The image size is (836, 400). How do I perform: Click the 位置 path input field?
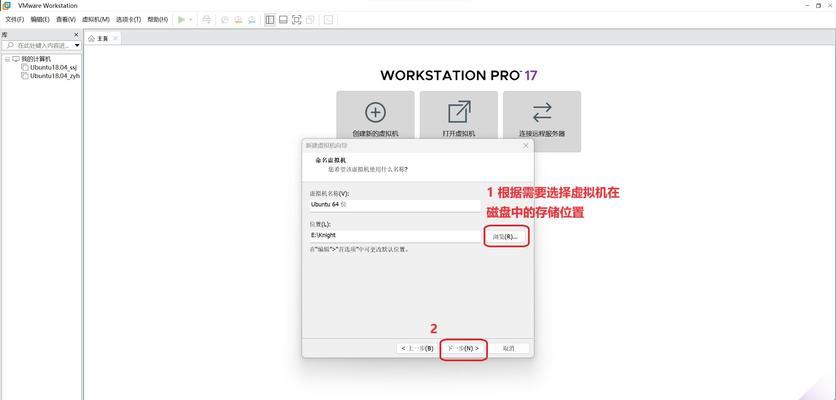pyautogui.click(x=395, y=235)
